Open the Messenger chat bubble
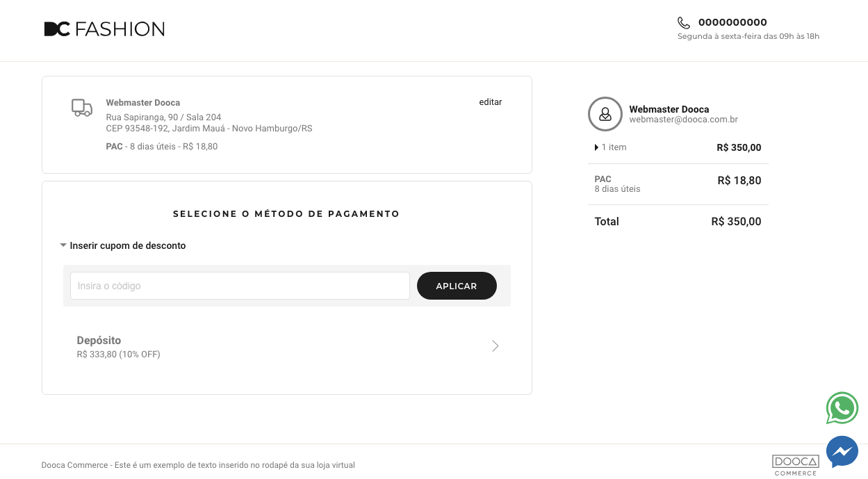Image resolution: width=868 pixels, height=479 pixels. 842,452
